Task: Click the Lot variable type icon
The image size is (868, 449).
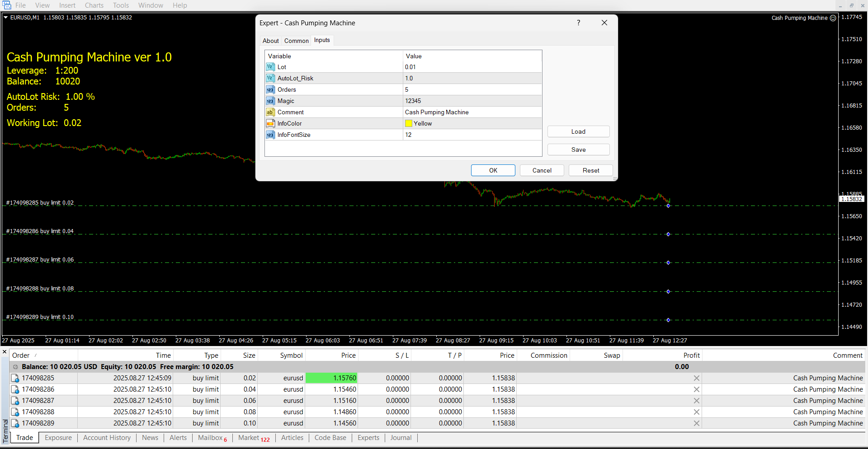Action: pyautogui.click(x=270, y=67)
